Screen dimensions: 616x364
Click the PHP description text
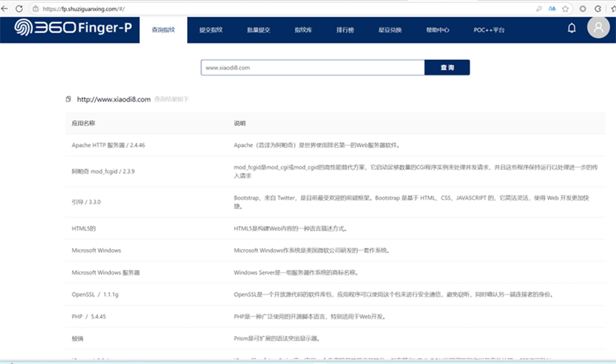point(310,316)
